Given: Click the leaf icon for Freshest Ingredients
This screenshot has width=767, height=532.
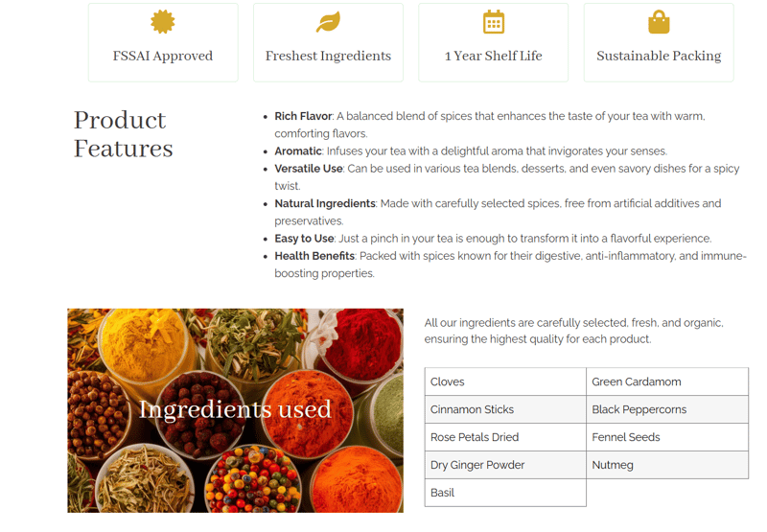Looking at the screenshot, I should (x=328, y=21).
